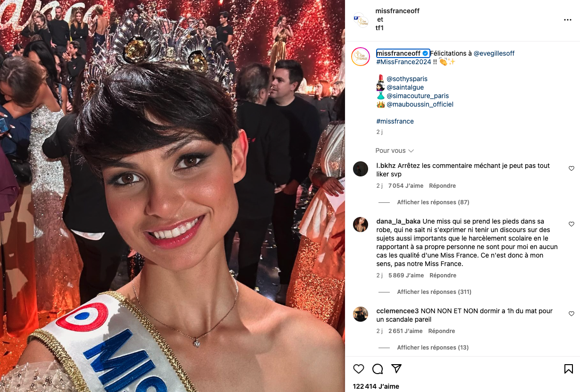Save post with the bookmark icon
The image size is (580, 392).
(569, 369)
